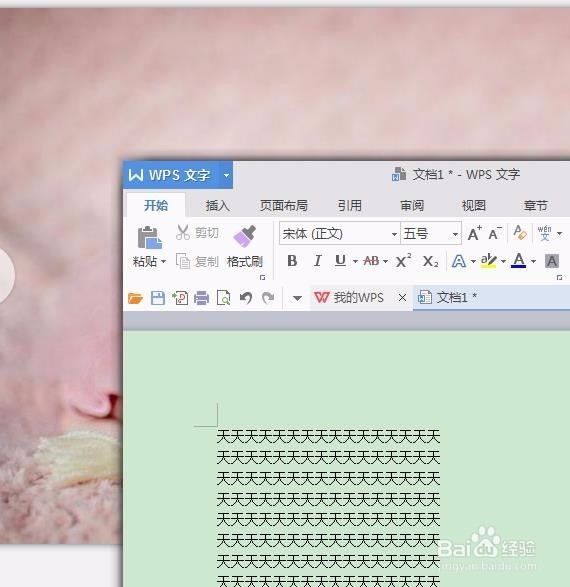Screen dimensions: 570x587
Task: Open the 视图 ribbon tab
Action: click(x=473, y=206)
